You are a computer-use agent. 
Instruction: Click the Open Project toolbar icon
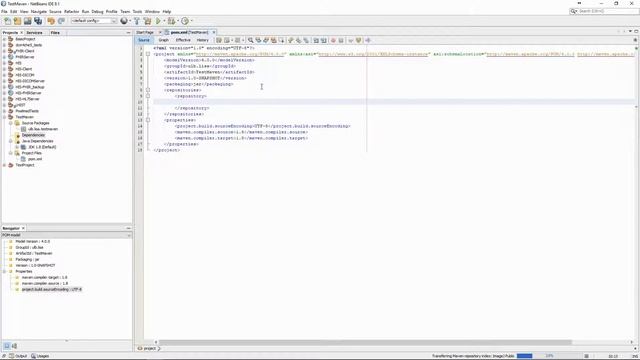coord(28,21)
